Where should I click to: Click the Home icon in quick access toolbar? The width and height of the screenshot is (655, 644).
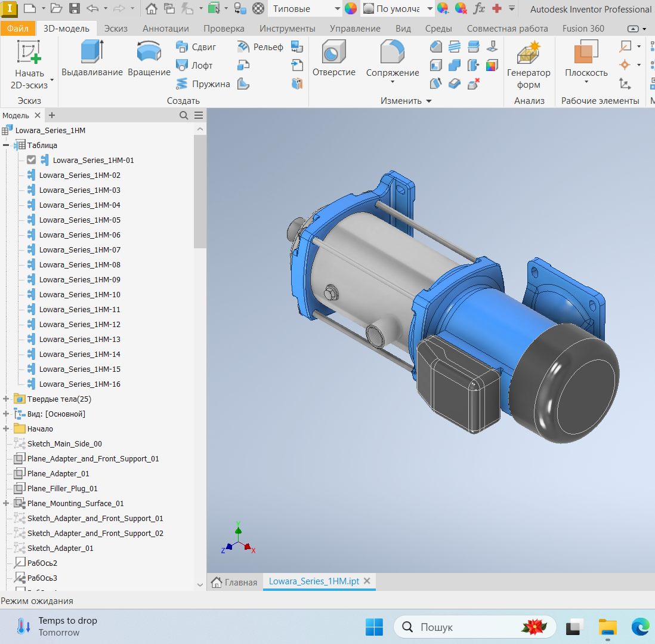click(x=151, y=8)
